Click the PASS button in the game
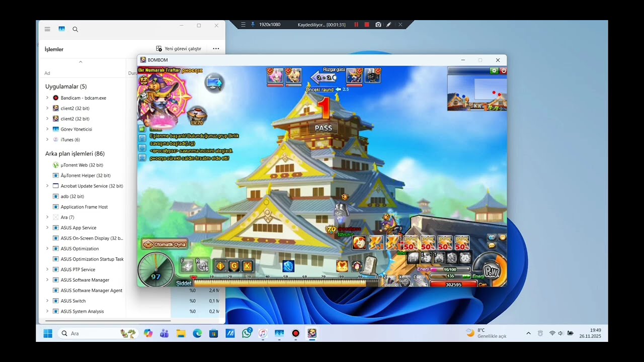The height and width of the screenshot is (362, 644). click(324, 128)
